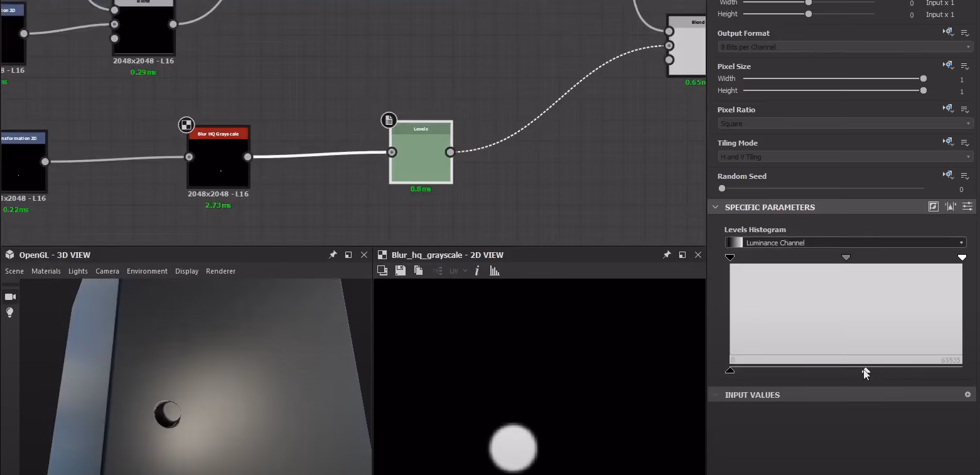Click the document badge on Levels node
The image size is (980, 475).
(389, 120)
